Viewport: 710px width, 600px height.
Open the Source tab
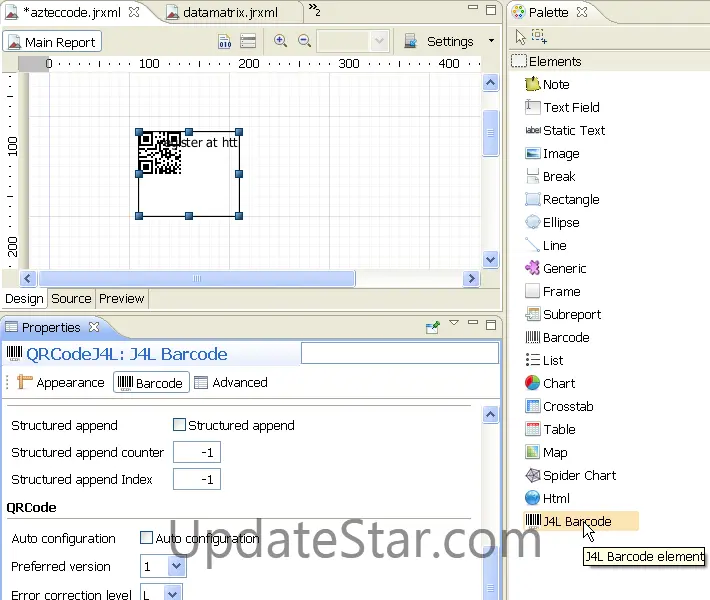71,299
